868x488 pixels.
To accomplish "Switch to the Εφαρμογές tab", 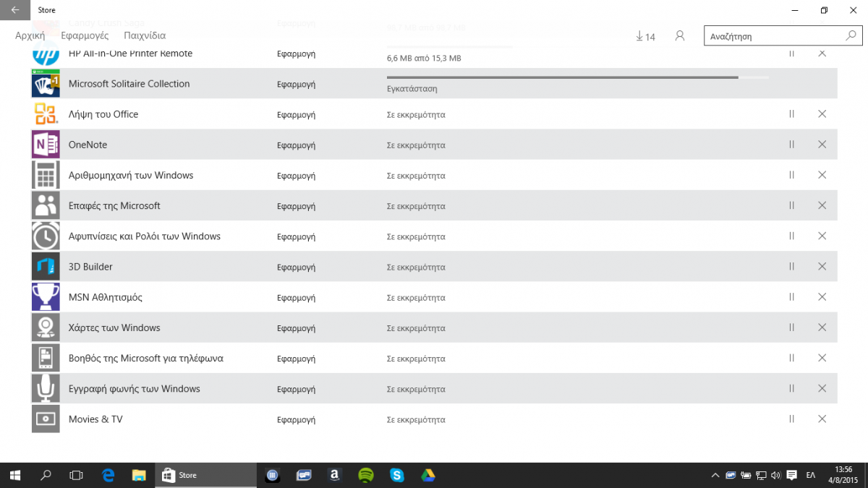I will coord(85,35).
